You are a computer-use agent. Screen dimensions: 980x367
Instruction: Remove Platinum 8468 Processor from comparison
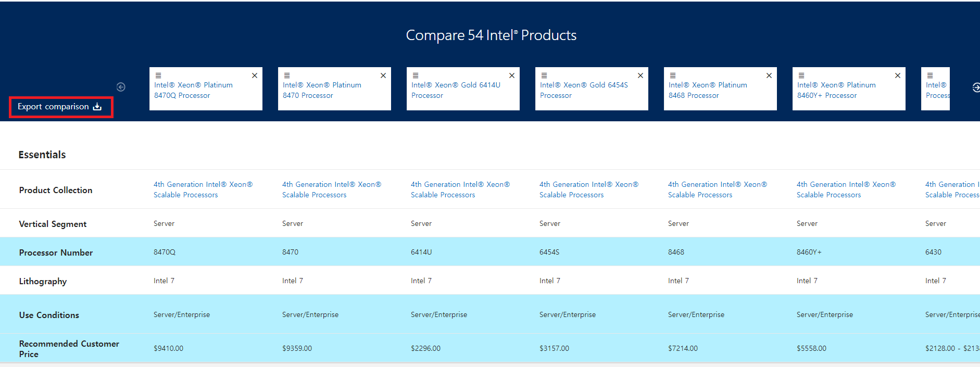pyautogui.click(x=769, y=75)
